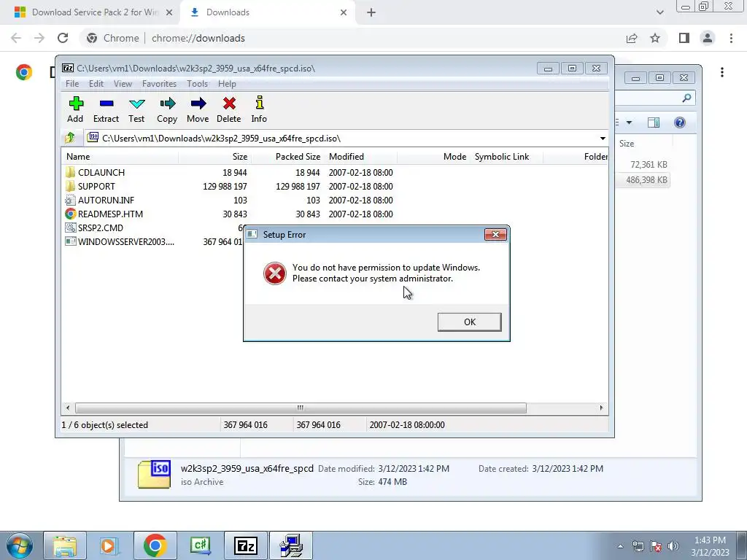Image resolution: width=747 pixels, height=560 pixels.
Task: Open the Windows Start menu
Action: pos(19,545)
